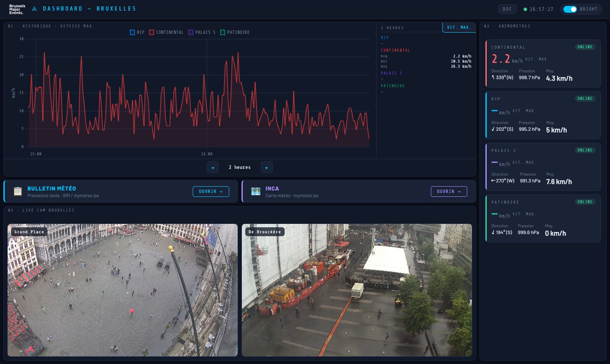This screenshot has height=364, width=610.
Task: Click the Bulletin Météo clipboard icon
Action: click(18, 191)
